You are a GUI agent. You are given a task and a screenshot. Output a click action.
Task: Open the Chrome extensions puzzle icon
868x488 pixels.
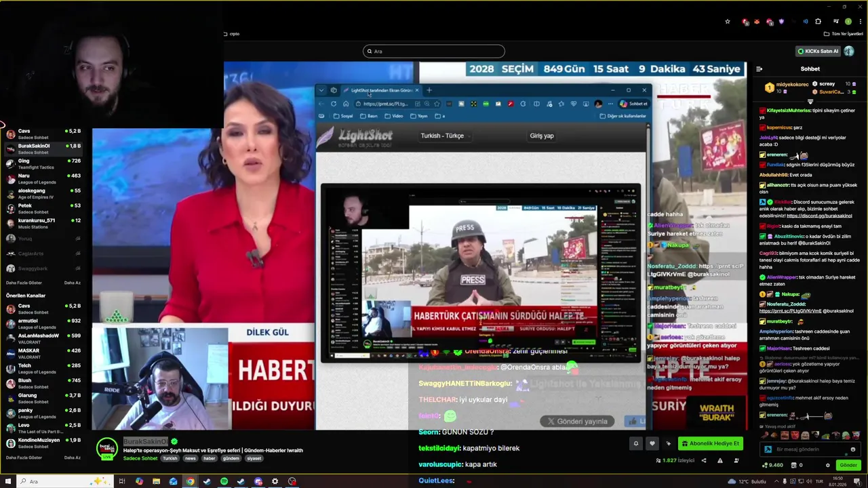818,22
